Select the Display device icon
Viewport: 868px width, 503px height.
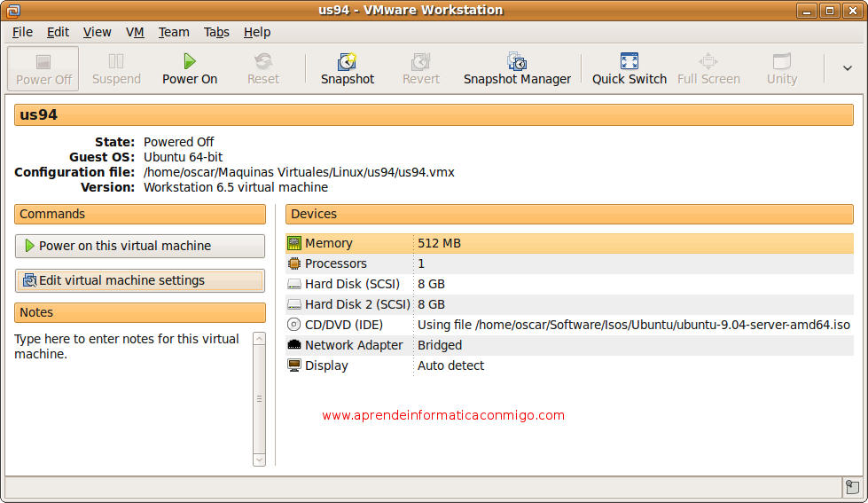[x=294, y=365]
